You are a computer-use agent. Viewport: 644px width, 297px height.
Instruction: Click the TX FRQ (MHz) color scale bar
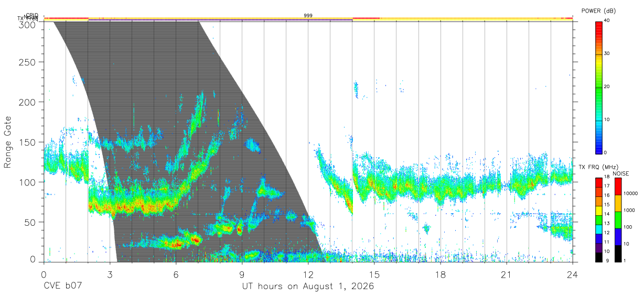click(x=598, y=219)
